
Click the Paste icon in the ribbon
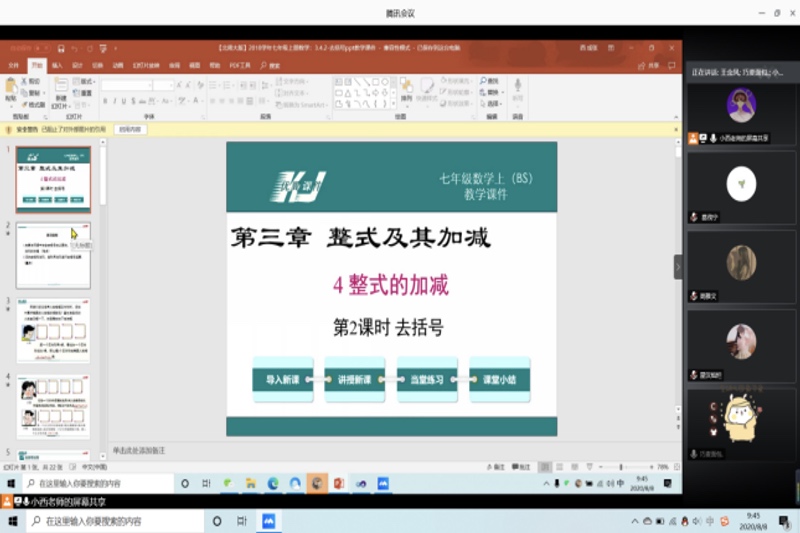tap(10, 88)
